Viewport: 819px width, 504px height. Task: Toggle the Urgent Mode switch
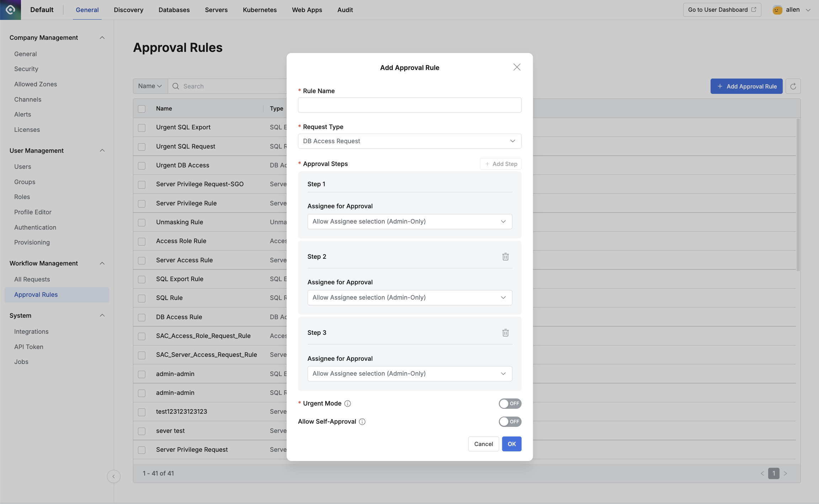point(509,403)
